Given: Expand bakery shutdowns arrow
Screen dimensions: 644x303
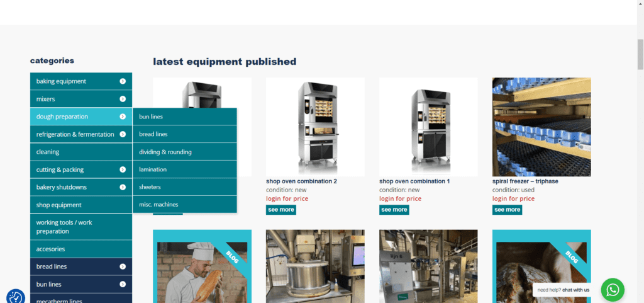Looking at the screenshot, I should point(123,187).
